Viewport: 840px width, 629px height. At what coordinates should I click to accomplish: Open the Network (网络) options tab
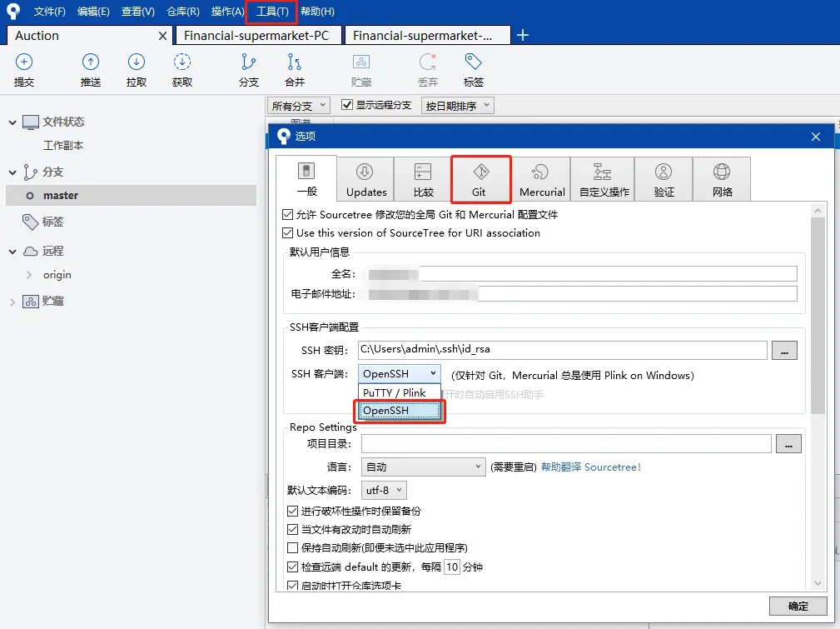[722, 180]
